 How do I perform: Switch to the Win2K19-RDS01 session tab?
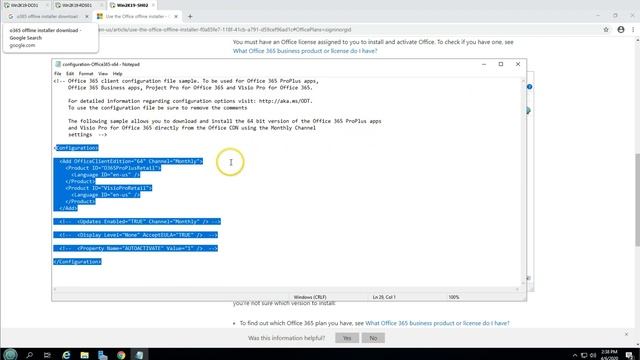(78, 5)
